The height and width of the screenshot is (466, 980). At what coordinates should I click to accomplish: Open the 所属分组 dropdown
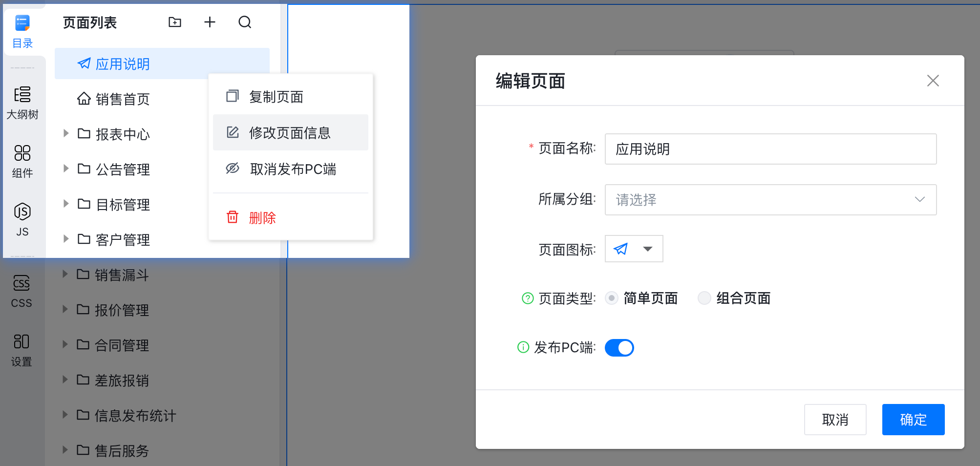pos(770,200)
